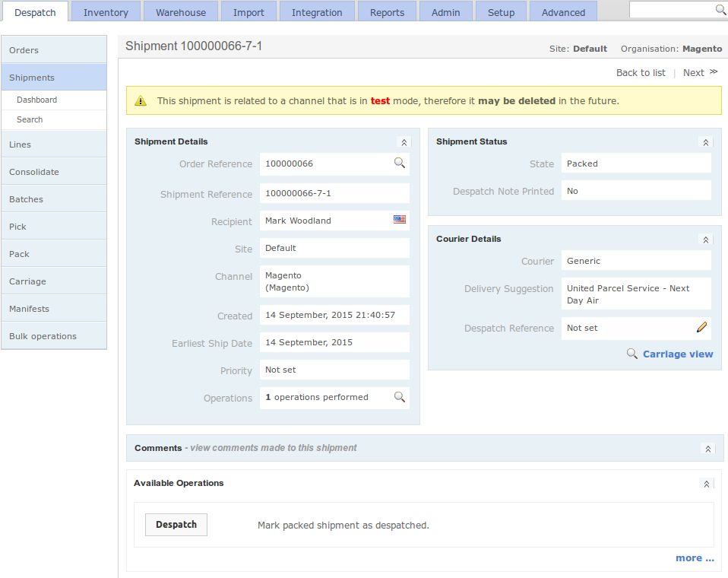Collapse the Courier Details panel
The height and width of the screenshot is (578, 728).
(x=705, y=240)
